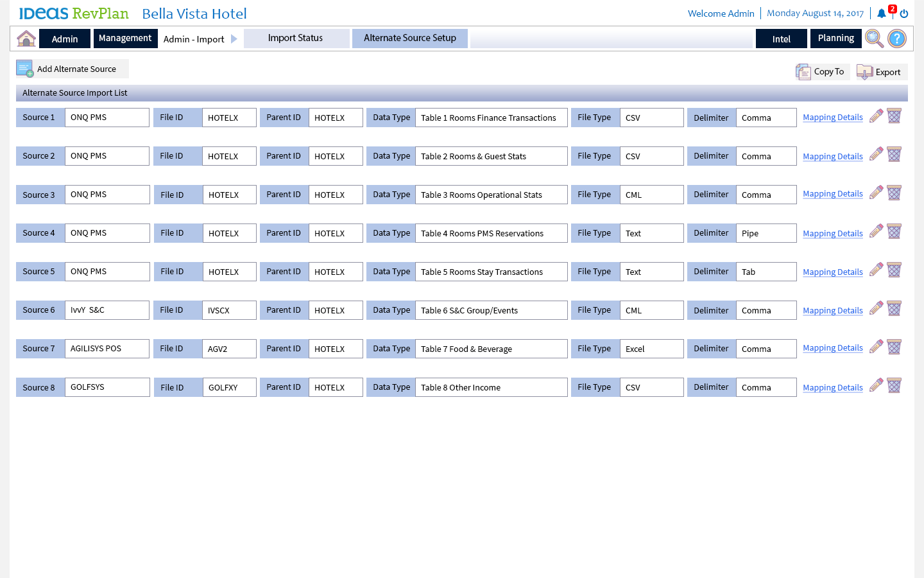
Task: Click the Source 5 Delimiter field showing Tab
Action: pos(766,272)
